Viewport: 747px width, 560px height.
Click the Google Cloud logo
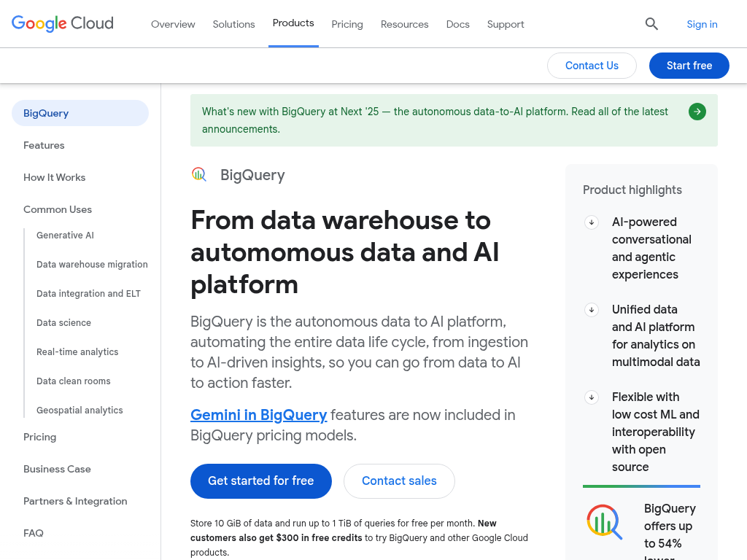click(63, 23)
